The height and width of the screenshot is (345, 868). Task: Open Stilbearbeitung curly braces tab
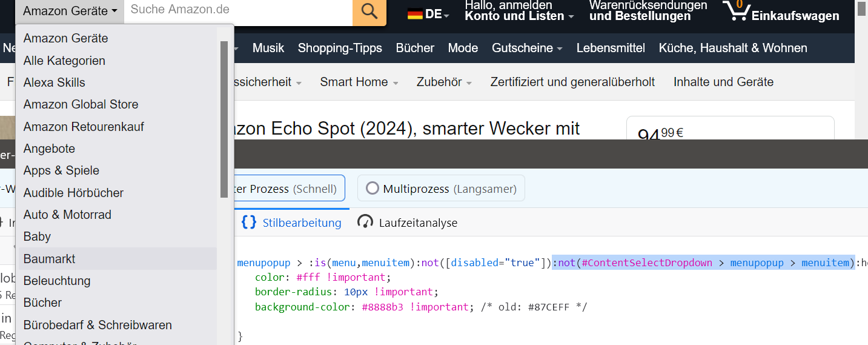pyautogui.click(x=249, y=222)
